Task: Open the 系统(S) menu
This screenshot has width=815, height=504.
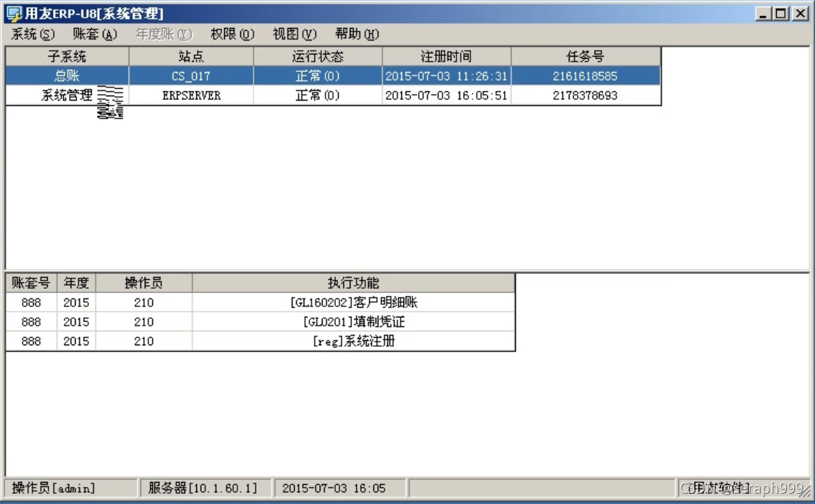Action: click(33, 35)
